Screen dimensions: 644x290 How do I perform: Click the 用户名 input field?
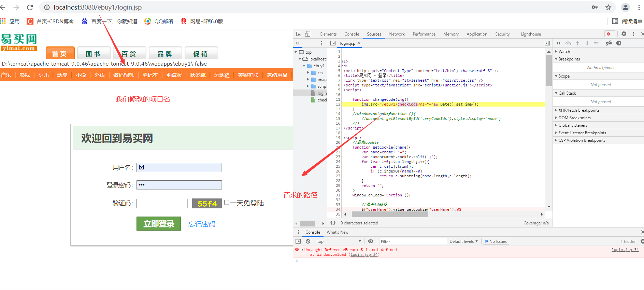coord(179,167)
